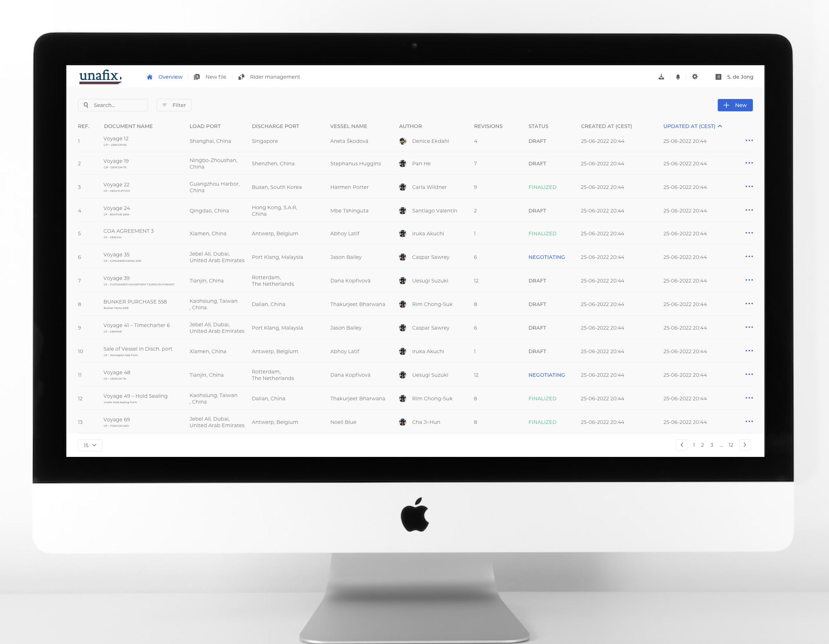The width and height of the screenshot is (829, 644).
Task: Click page 2 in pagination controls
Action: (703, 444)
